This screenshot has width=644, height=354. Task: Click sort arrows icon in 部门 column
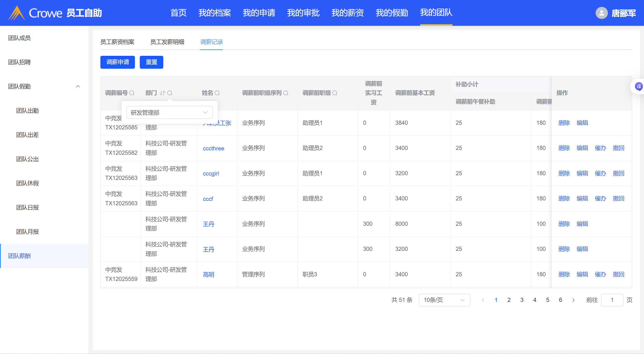tap(162, 93)
